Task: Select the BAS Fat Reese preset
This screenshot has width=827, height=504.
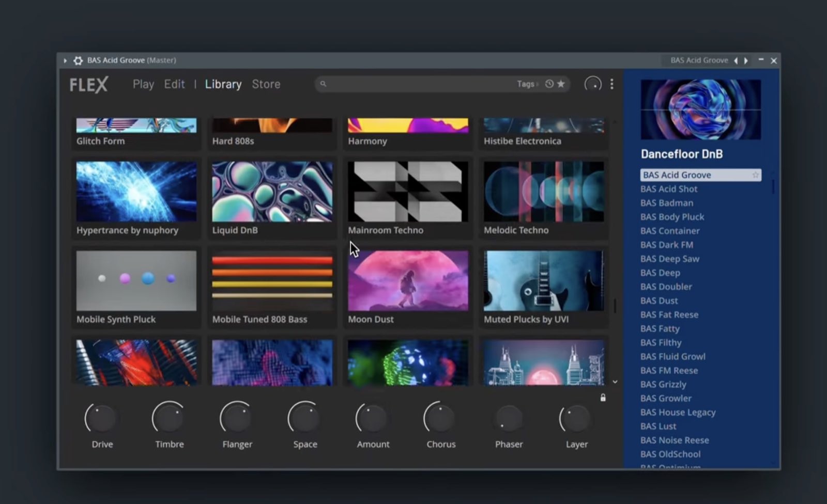Action: coord(669,314)
